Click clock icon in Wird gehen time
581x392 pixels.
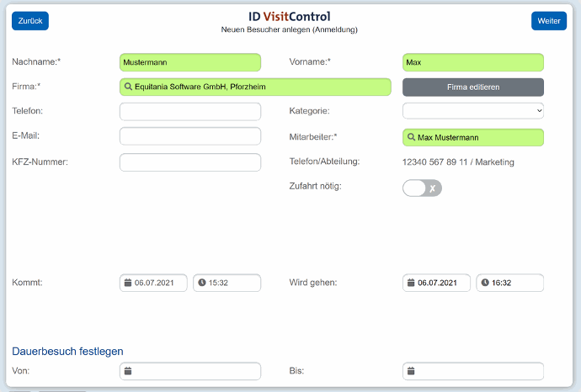[485, 283]
